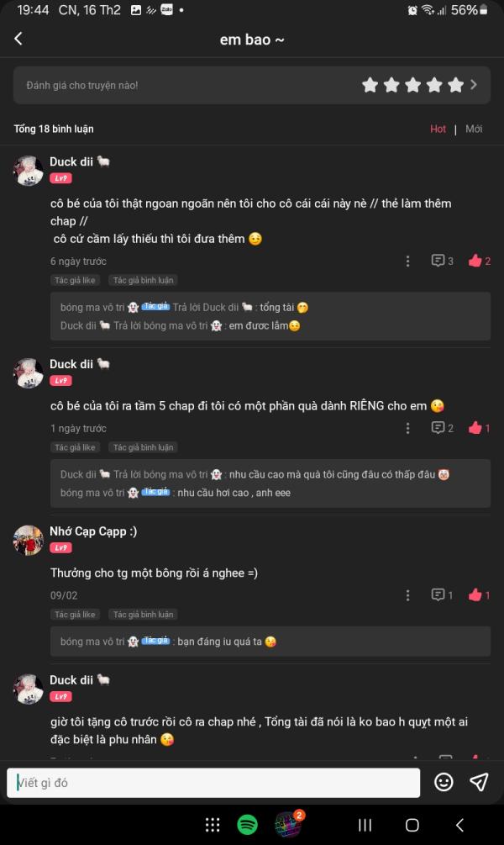Open three-dot menu on 09/02 comment
This screenshot has width=504, height=845.
[x=407, y=595]
